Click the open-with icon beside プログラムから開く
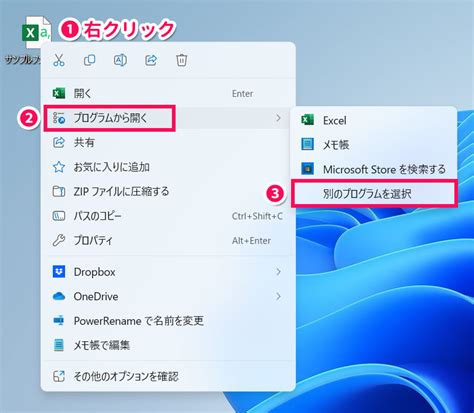Image resolution: width=474 pixels, height=413 pixels. (x=59, y=118)
